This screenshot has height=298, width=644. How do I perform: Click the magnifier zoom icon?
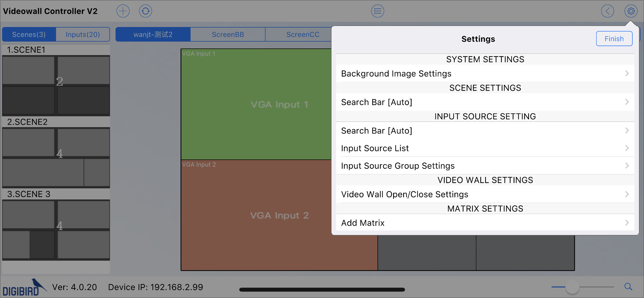(x=628, y=286)
